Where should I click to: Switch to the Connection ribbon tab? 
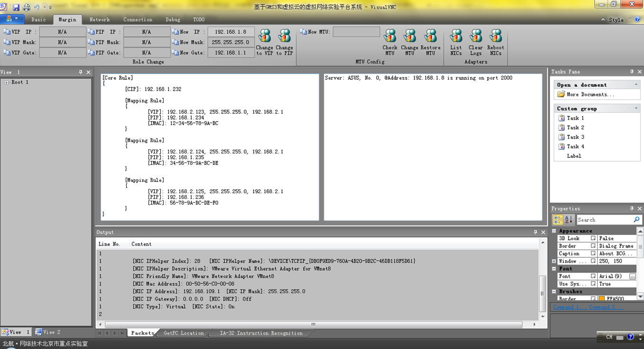(138, 19)
